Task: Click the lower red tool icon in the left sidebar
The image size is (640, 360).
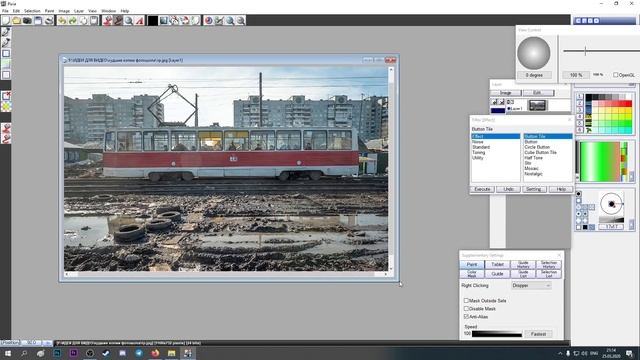Action: 6,139
